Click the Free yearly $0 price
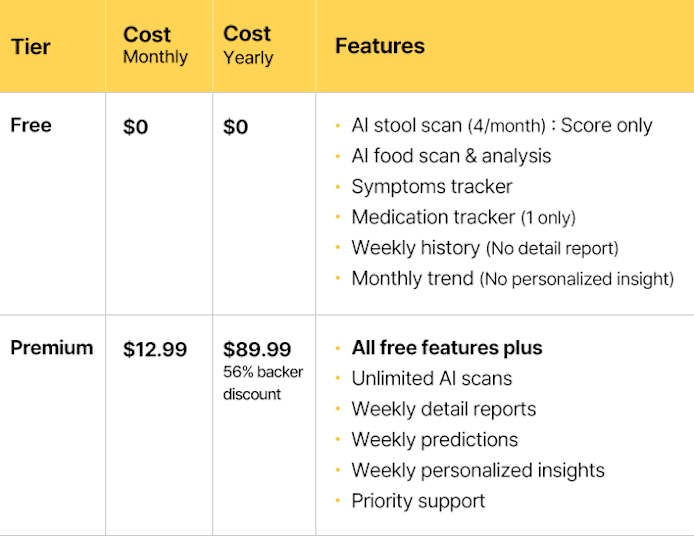Screen dimensions: 694x536 (236, 127)
